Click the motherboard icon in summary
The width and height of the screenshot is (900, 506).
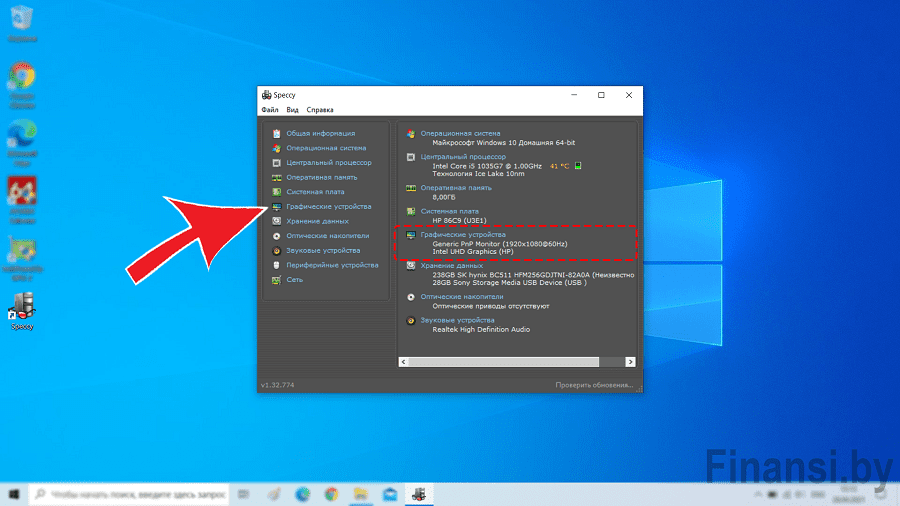[411, 212]
